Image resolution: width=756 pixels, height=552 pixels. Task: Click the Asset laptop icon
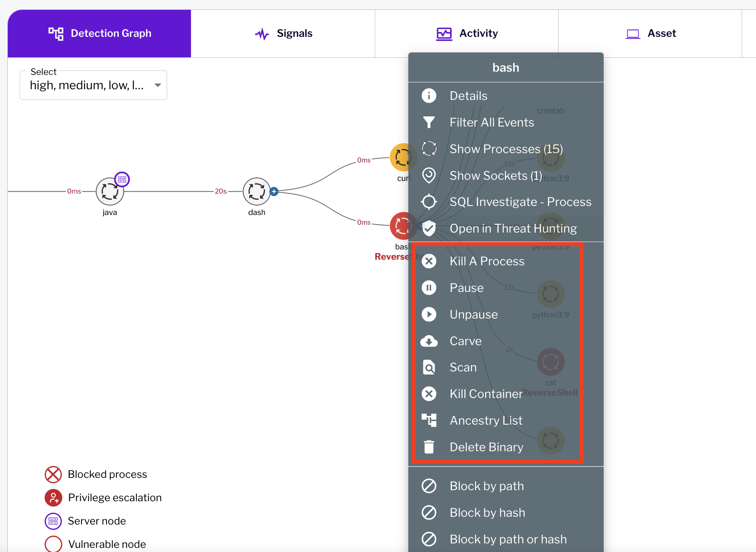tap(633, 34)
